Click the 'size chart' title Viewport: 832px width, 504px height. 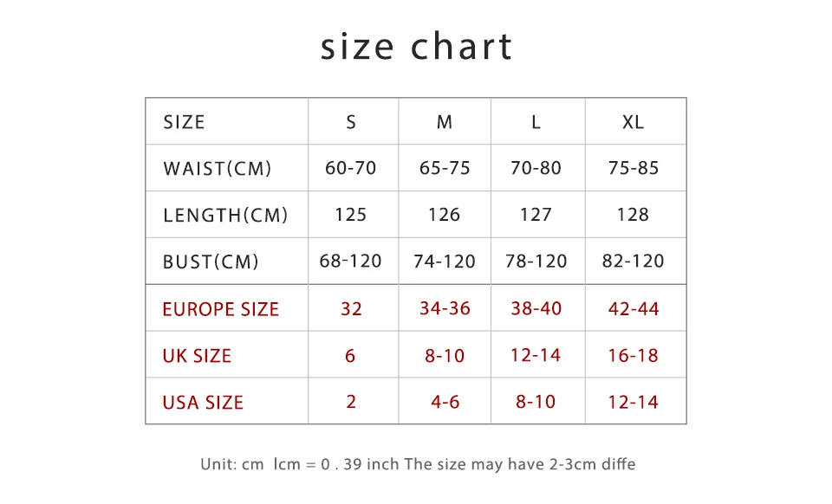417,46
